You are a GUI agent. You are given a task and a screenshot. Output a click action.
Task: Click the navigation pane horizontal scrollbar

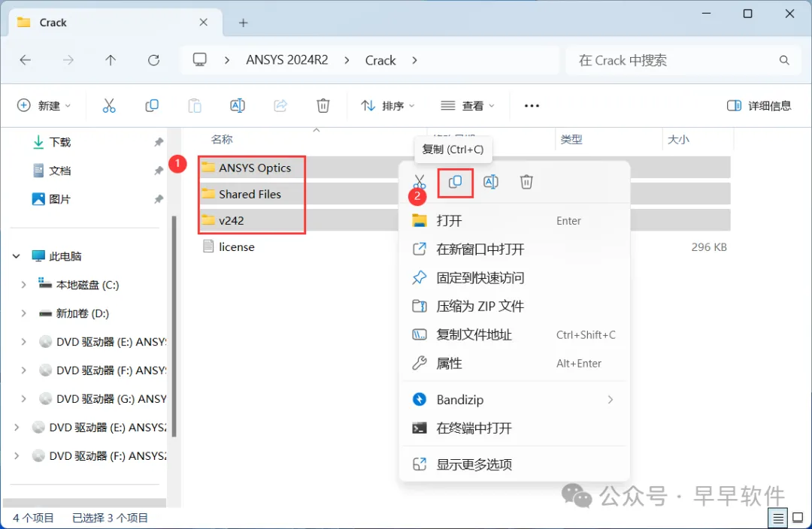coord(84,503)
